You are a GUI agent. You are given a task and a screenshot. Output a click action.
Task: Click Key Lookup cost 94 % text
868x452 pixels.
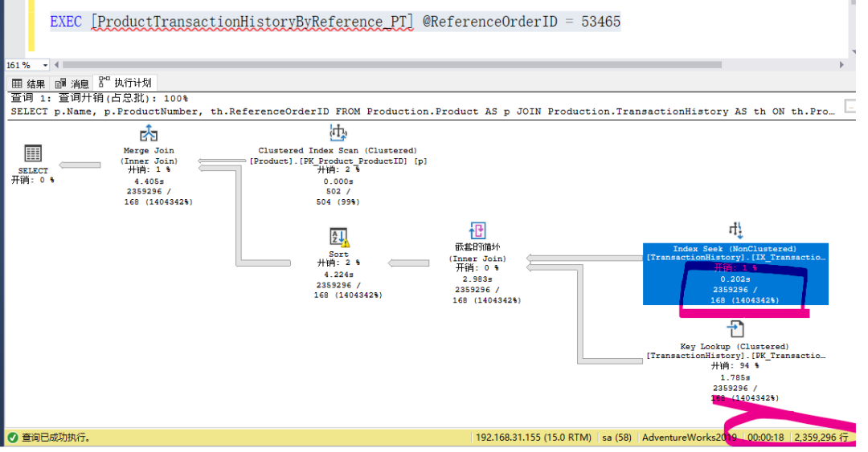[x=735, y=365]
